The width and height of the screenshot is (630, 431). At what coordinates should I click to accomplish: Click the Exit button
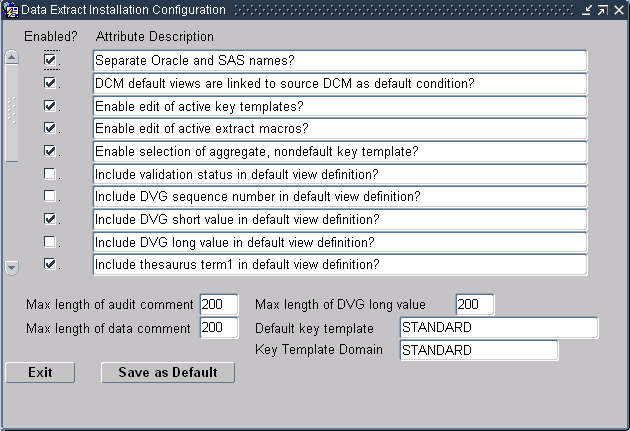(40, 372)
